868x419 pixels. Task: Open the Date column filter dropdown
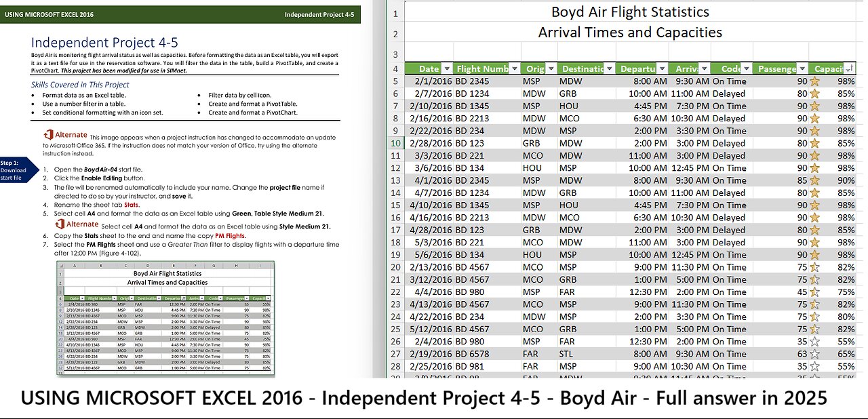(446, 68)
